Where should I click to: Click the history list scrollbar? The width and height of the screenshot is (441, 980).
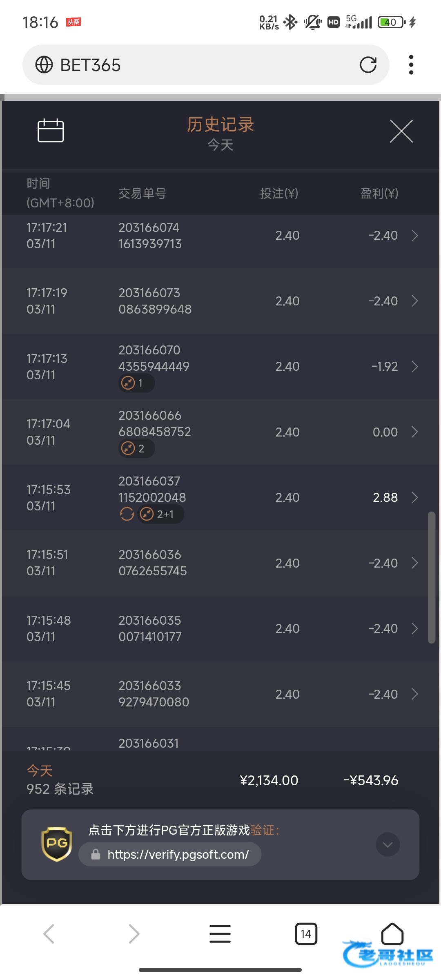431,577
